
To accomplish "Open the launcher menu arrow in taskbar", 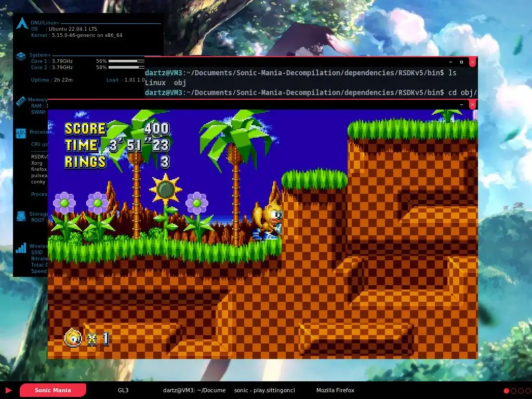I will [x=8, y=390].
